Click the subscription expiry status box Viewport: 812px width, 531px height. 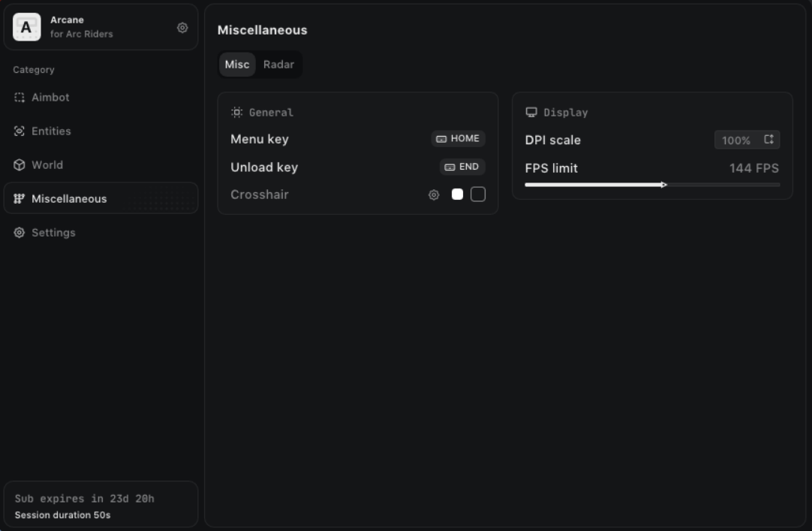click(x=101, y=505)
